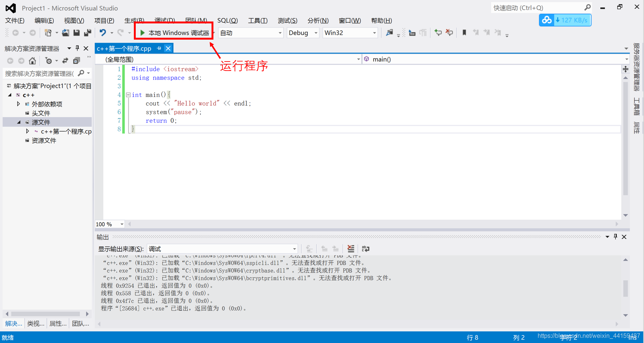Open the Debug configuration dropdown

coord(303,33)
